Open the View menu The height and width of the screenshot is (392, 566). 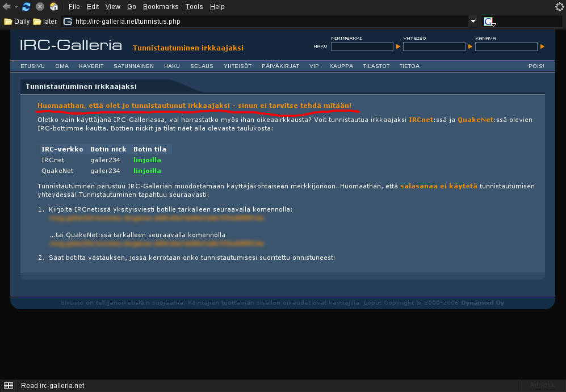tap(112, 6)
